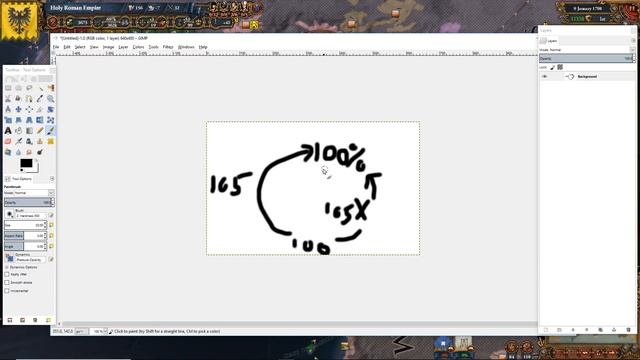Select the Eraser tool
This screenshot has width=640, height=360.
coord(8,141)
